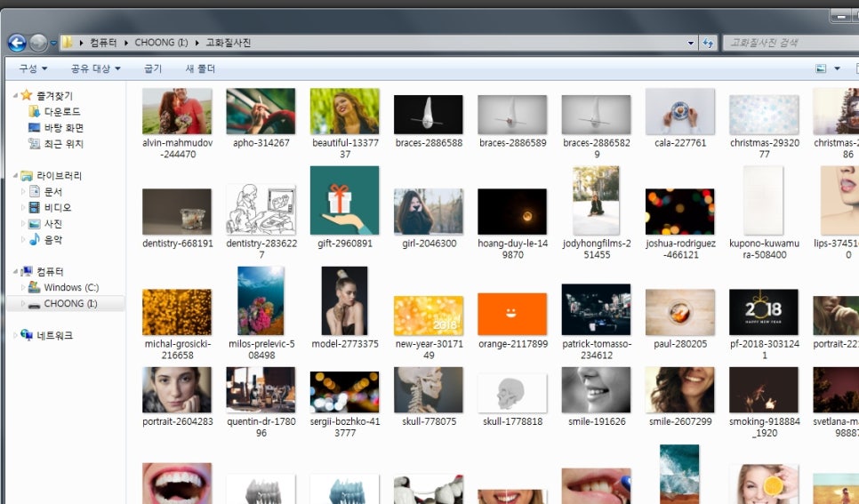Click the file name sergii-bozhko-413777
Screen dimensions: 859x504
coord(345,427)
